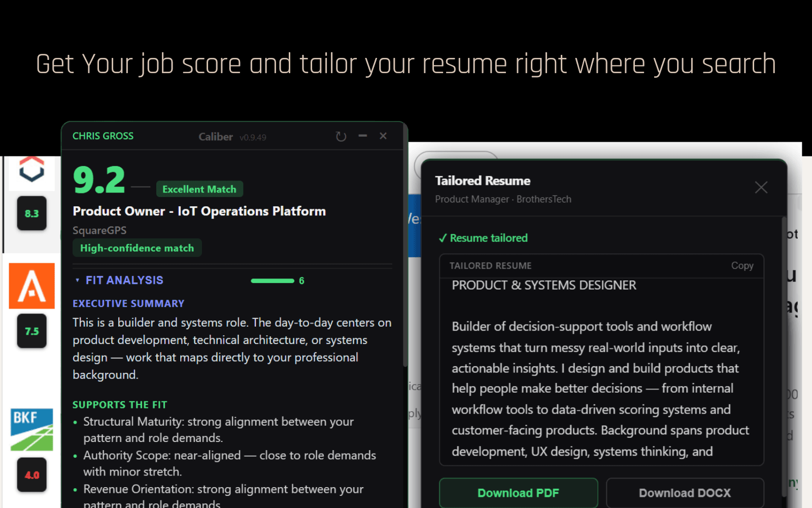The image size is (812, 508).
Task: Minimize the Caliber panel
Action: click(362, 136)
